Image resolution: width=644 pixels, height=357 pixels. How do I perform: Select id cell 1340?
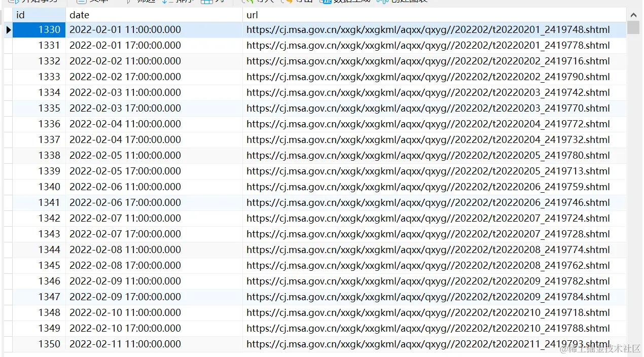39,187
